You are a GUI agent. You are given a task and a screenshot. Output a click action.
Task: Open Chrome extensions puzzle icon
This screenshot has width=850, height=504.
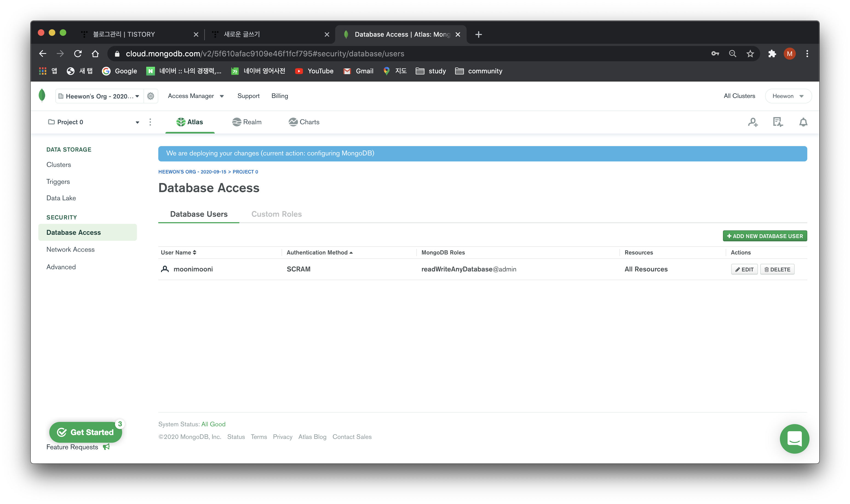772,54
